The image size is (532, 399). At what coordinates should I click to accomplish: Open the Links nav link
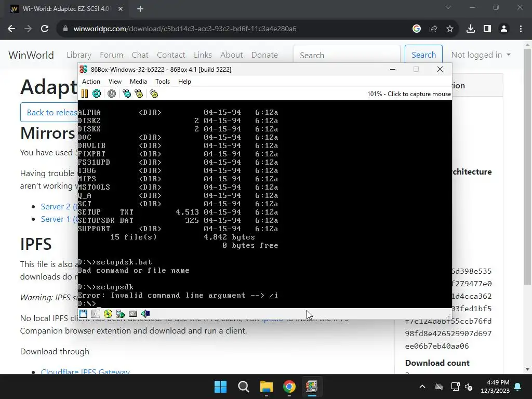[x=203, y=55]
